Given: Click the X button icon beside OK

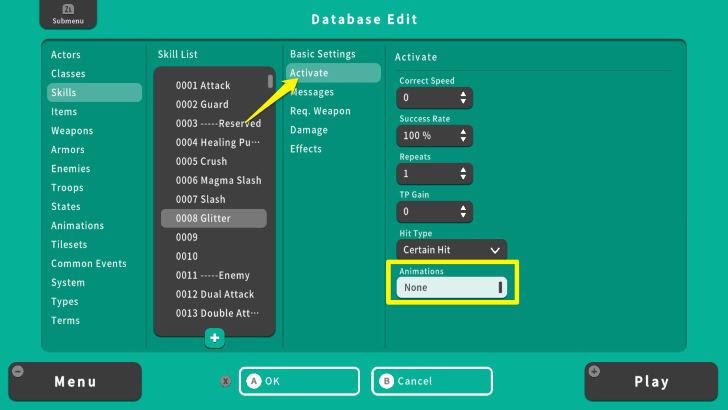Looking at the screenshot, I should pos(226,381).
